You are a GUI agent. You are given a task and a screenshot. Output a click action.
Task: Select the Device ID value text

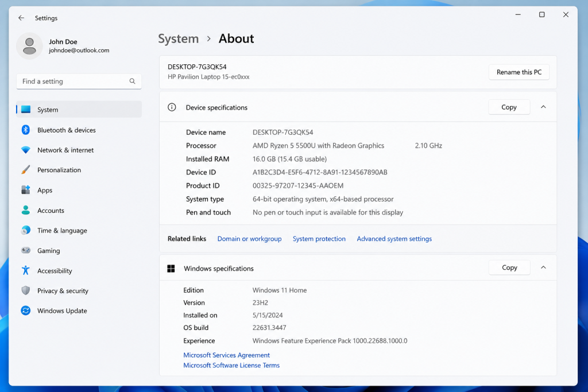(320, 172)
